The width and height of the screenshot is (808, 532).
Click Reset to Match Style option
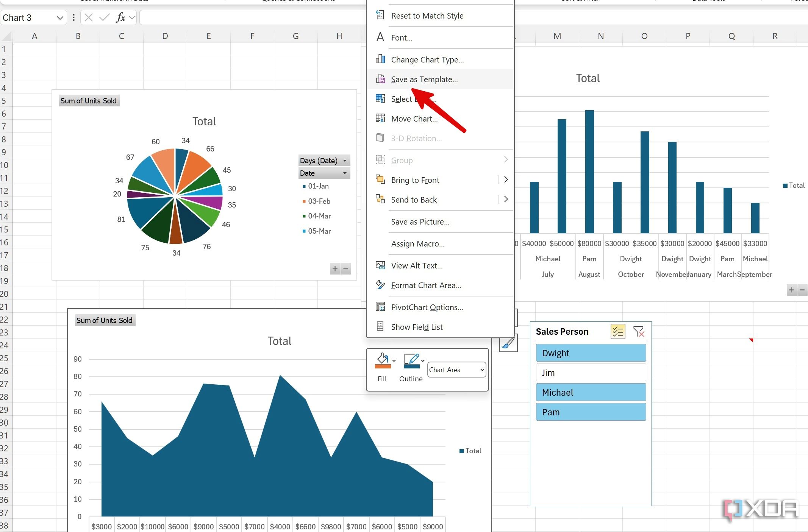pyautogui.click(x=427, y=15)
